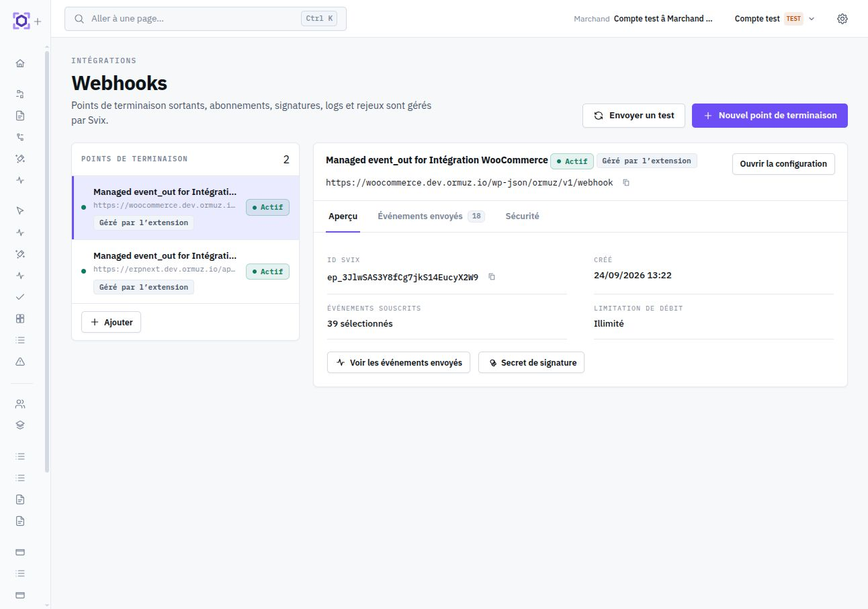This screenshot has width=868, height=609.
Task: Open the checkmark sidebar icon
Action: pyautogui.click(x=20, y=296)
